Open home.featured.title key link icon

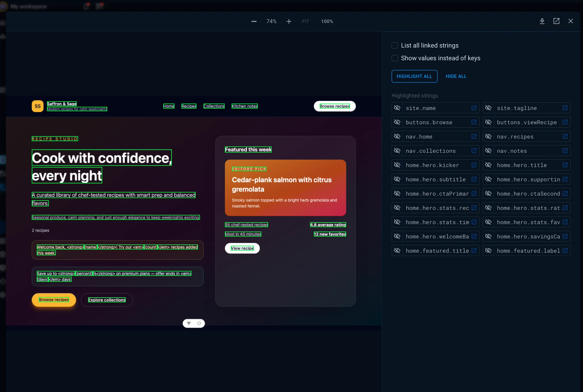(474, 251)
